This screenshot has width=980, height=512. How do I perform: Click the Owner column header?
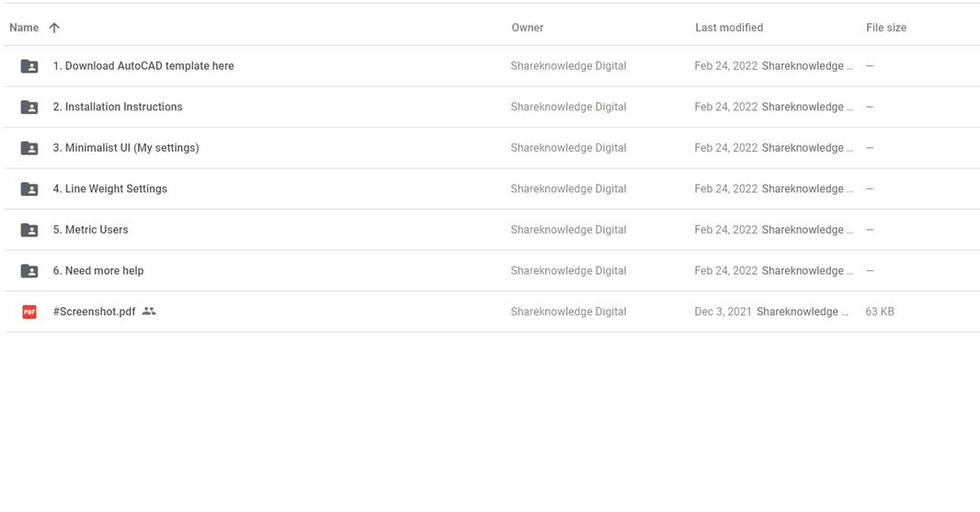(528, 28)
